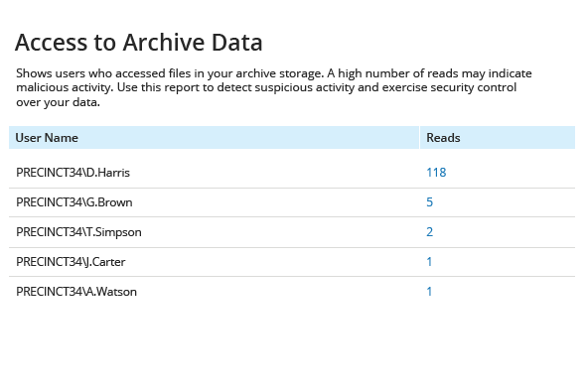This screenshot has height=392, width=586.
Task: Select the PRECINCT34\A.Watson user name cell
Action: (76, 292)
